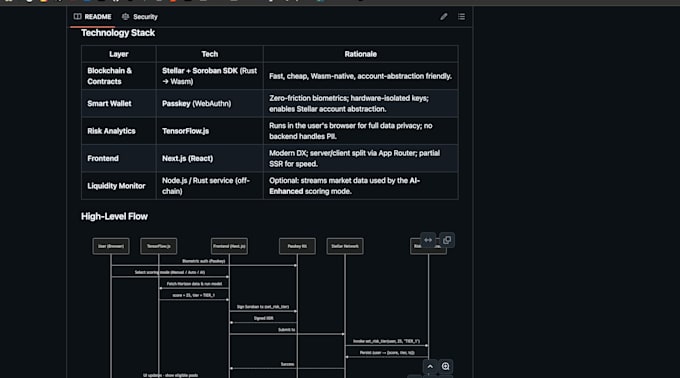This screenshot has height=378, width=680.
Task: Click the Technology Stack heading
Action: pyautogui.click(x=118, y=33)
